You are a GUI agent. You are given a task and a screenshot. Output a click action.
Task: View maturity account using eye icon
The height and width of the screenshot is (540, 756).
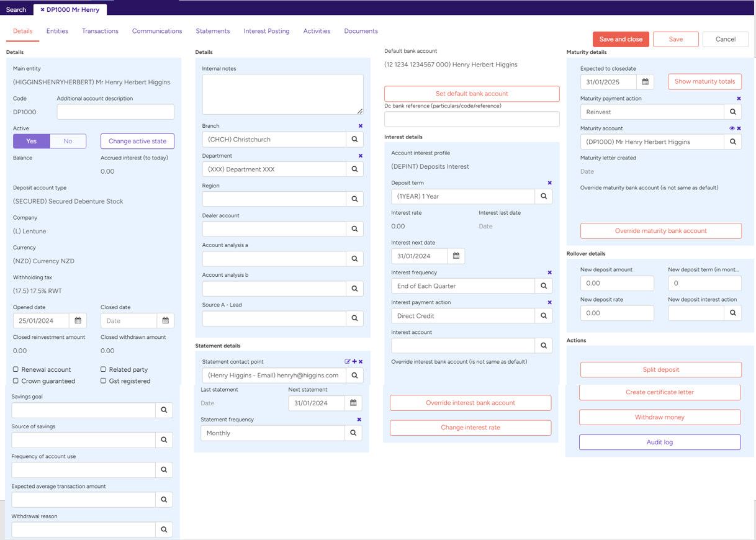732,128
